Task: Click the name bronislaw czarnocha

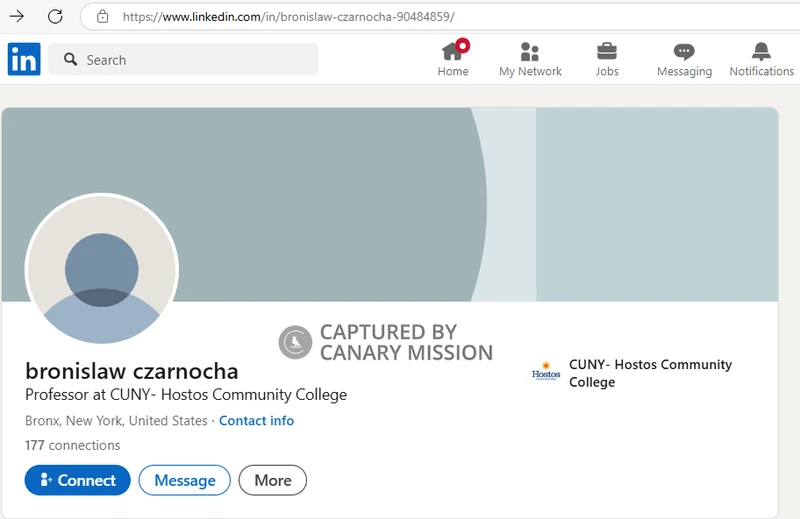Action: pyautogui.click(x=132, y=371)
